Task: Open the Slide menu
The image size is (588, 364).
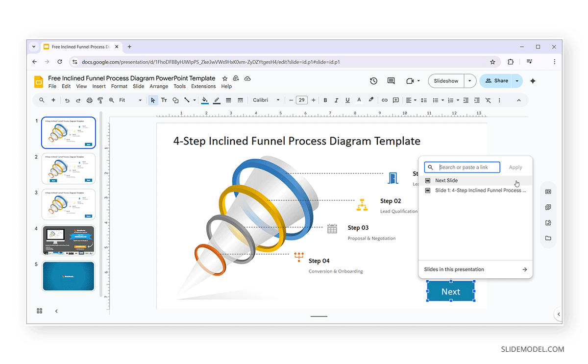Action: coord(139,86)
